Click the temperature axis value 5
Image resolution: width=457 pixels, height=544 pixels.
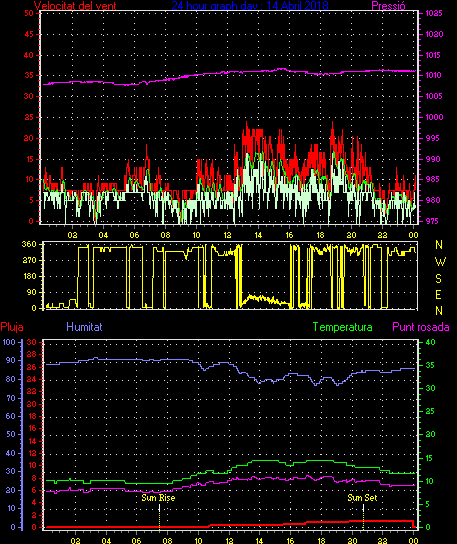tap(428, 504)
